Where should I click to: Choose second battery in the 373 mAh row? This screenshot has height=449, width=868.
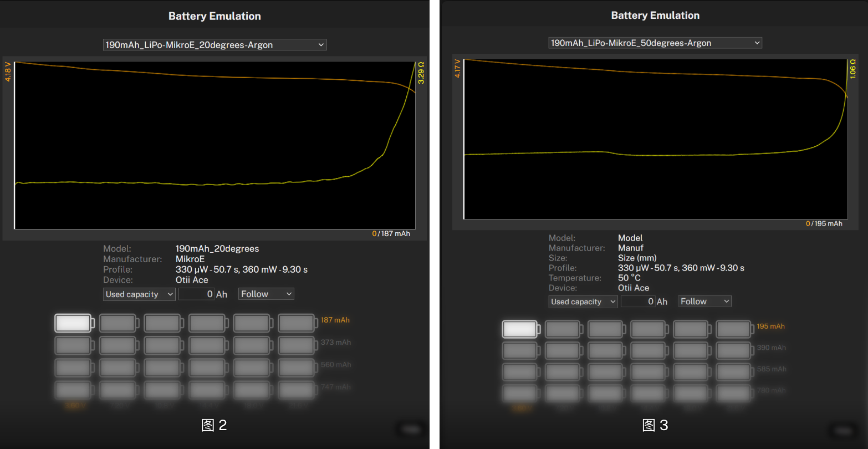coord(119,345)
